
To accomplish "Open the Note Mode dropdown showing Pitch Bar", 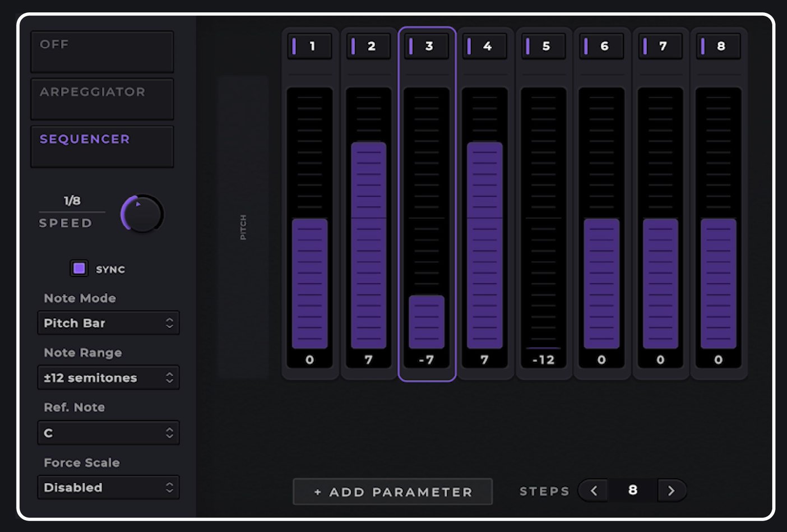I will coord(108,323).
